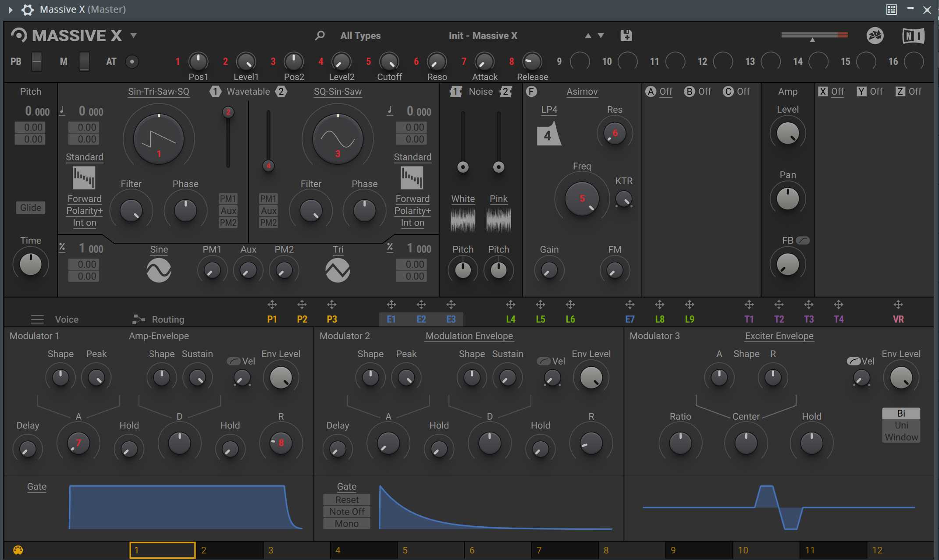Select Uni mode in exciter envelope
939x560 pixels.
(x=901, y=425)
